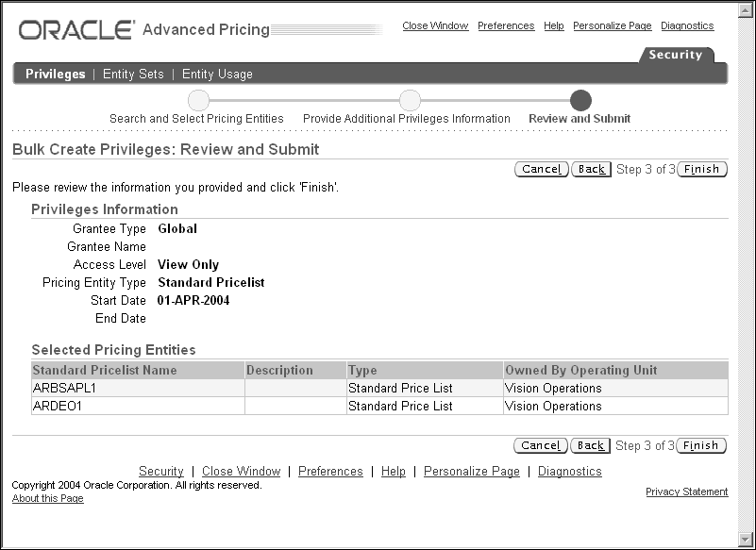
Task: Click Standard Price List in ARBSAPL1 row
Action: [x=400, y=388]
